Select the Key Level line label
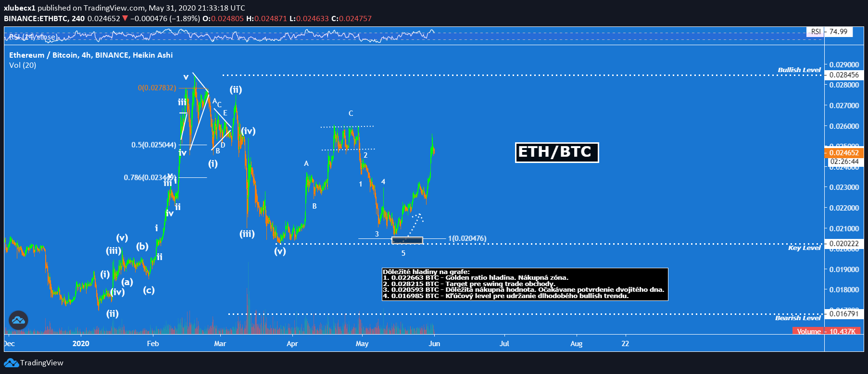The image size is (868, 374). coord(804,248)
